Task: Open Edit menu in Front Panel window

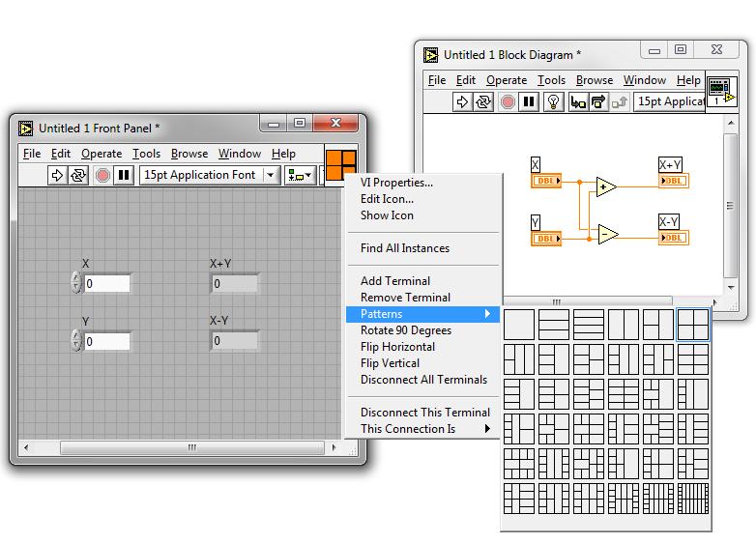Action: 61,154
